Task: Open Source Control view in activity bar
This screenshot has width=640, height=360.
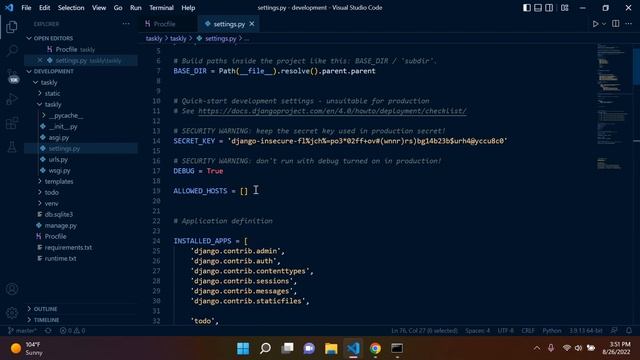Action: click(x=12, y=76)
